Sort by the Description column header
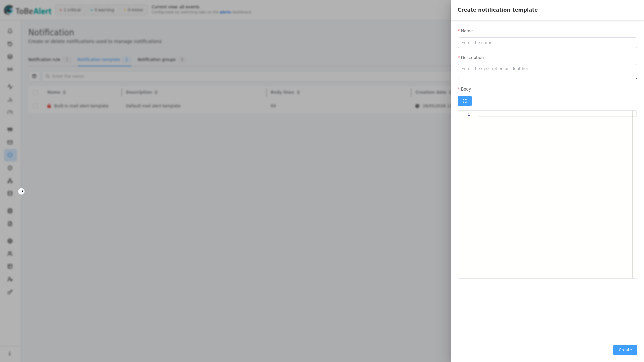This screenshot has width=644, height=362. [142, 92]
